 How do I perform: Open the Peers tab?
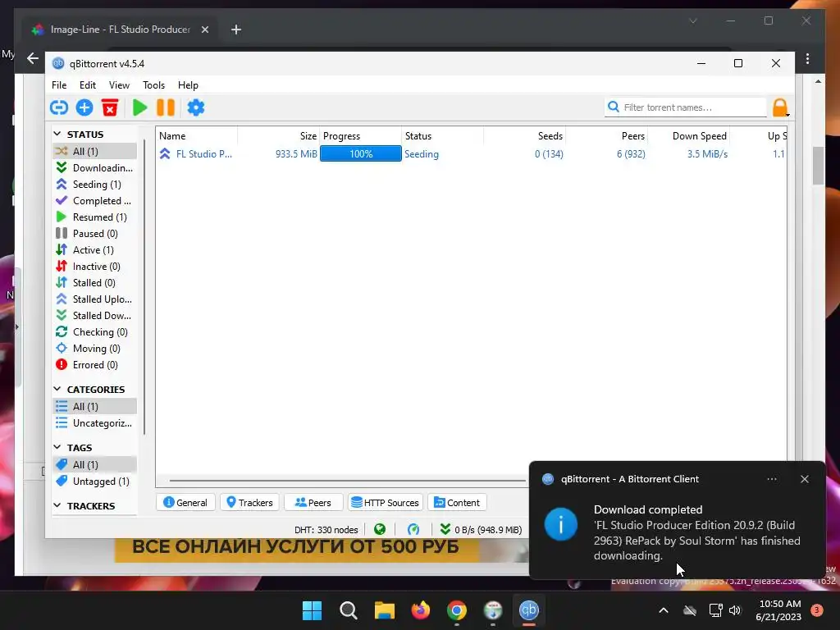pos(313,503)
